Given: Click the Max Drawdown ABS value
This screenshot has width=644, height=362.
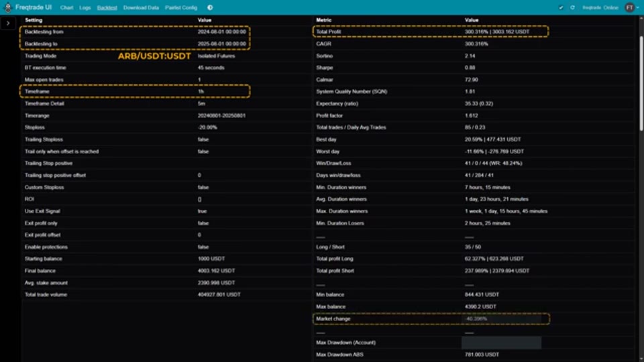Looking at the screenshot, I should point(482,355).
